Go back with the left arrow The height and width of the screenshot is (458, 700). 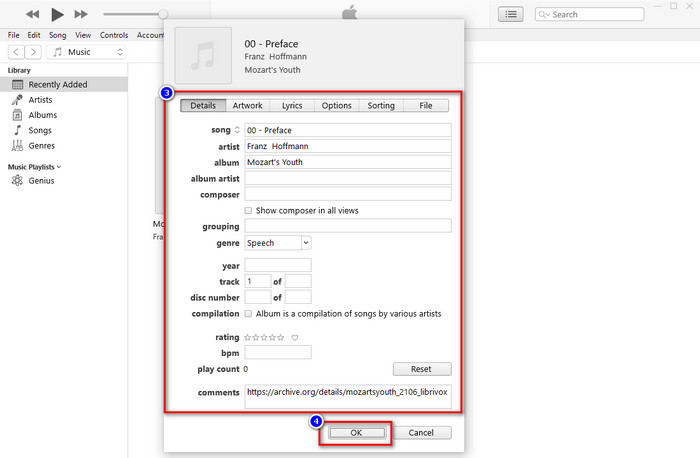coord(16,52)
